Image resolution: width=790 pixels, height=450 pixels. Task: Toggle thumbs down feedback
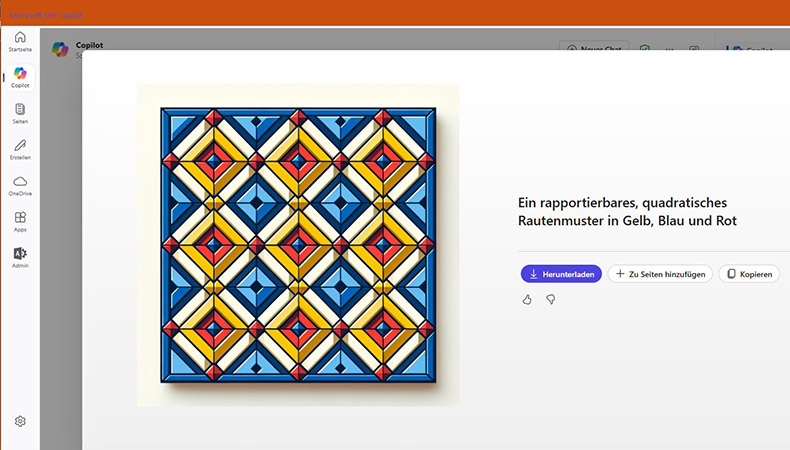tap(550, 299)
